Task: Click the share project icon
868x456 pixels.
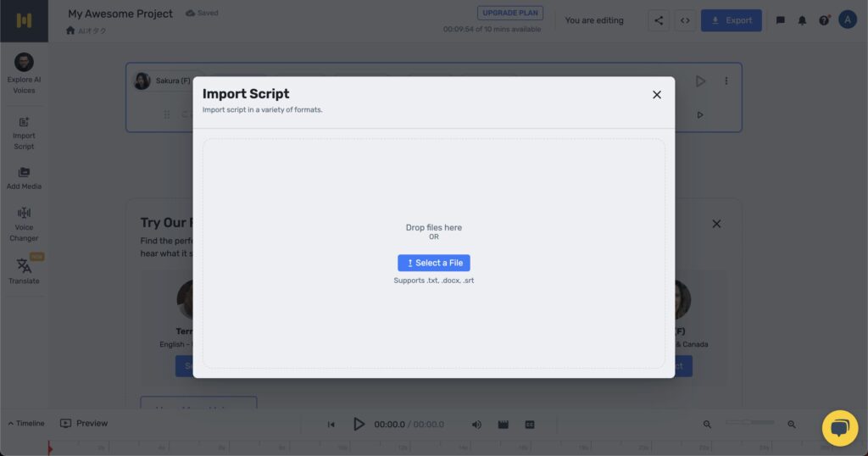Action: 659,20
